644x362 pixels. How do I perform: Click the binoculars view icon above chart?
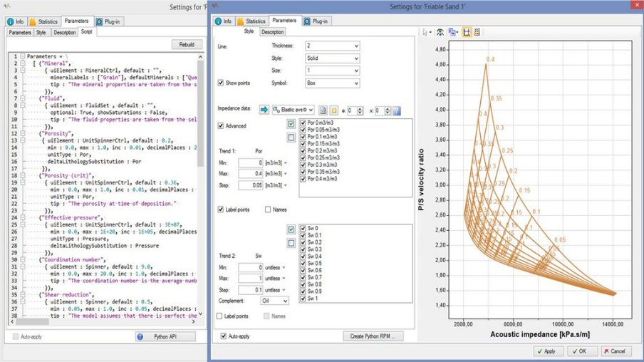coord(440,32)
